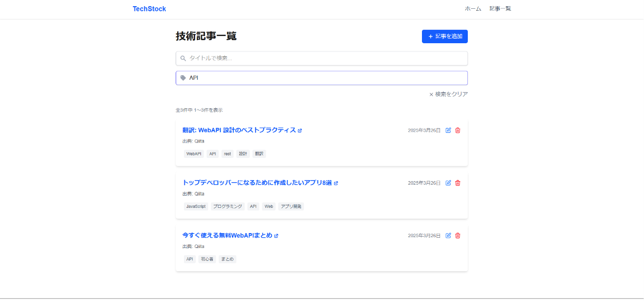Select the rest tag on first article
Viewport: 644px width, 301px height.
point(227,154)
